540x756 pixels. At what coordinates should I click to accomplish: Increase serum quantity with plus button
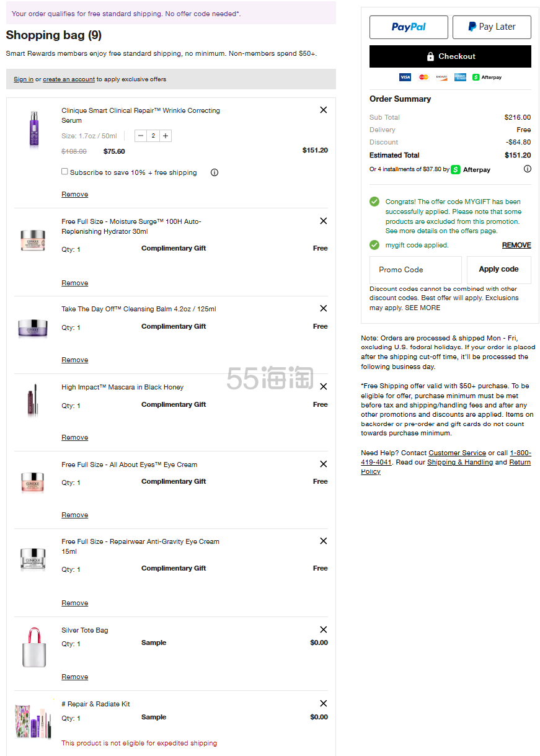point(166,136)
